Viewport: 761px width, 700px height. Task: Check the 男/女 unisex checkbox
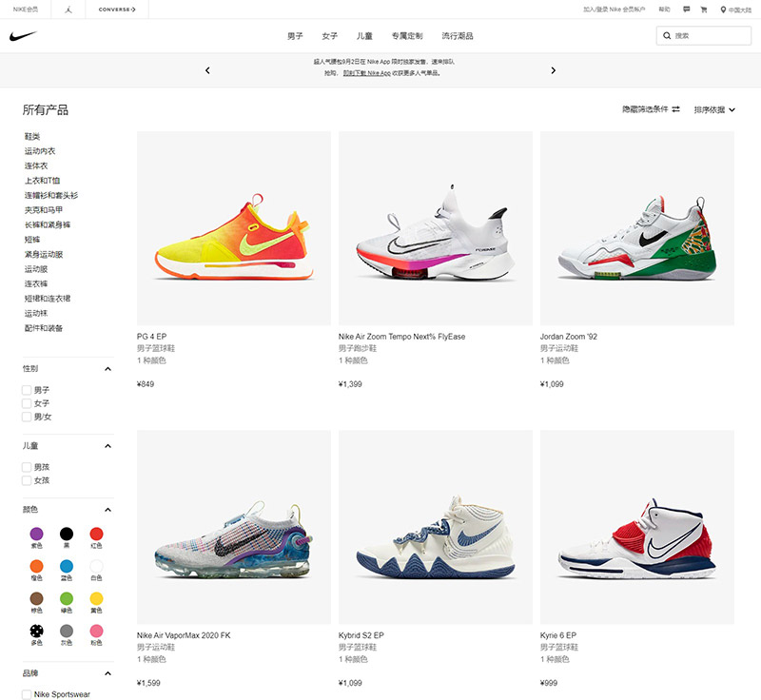pos(27,417)
